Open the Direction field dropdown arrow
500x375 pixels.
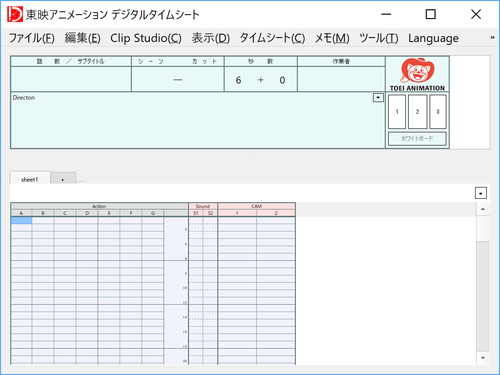tap(378, 98)
